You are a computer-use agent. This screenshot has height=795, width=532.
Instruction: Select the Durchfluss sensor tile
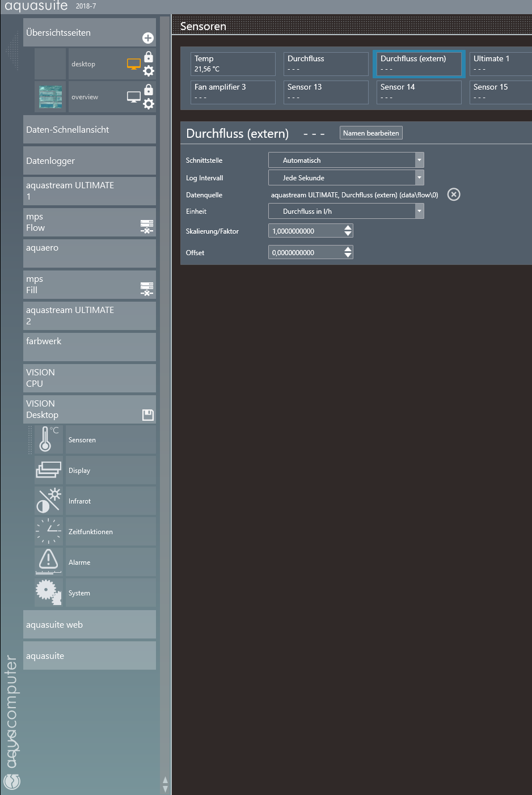click(x=326, y=64)
